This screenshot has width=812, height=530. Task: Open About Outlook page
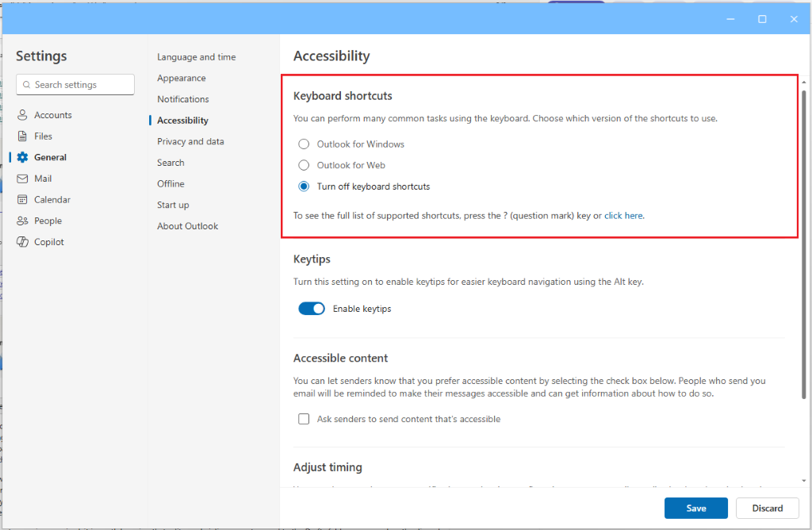(187, 226)
